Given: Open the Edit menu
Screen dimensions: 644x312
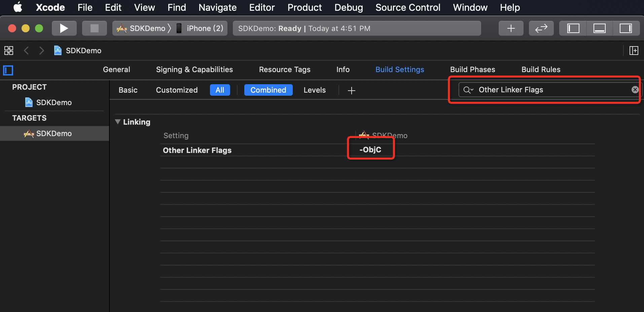Looking at the screenshot, I should point(113,7).
